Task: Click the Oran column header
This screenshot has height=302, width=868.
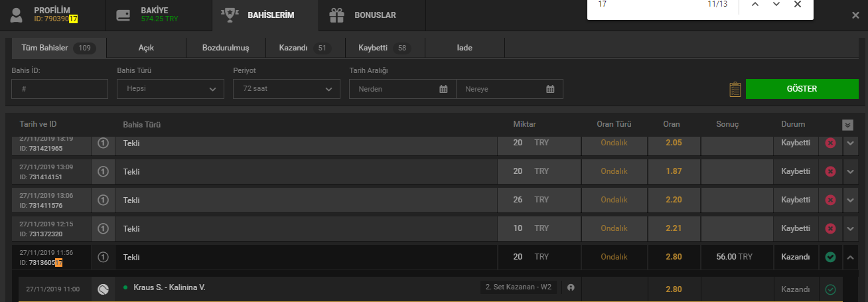Action: [x=672, y=124]
